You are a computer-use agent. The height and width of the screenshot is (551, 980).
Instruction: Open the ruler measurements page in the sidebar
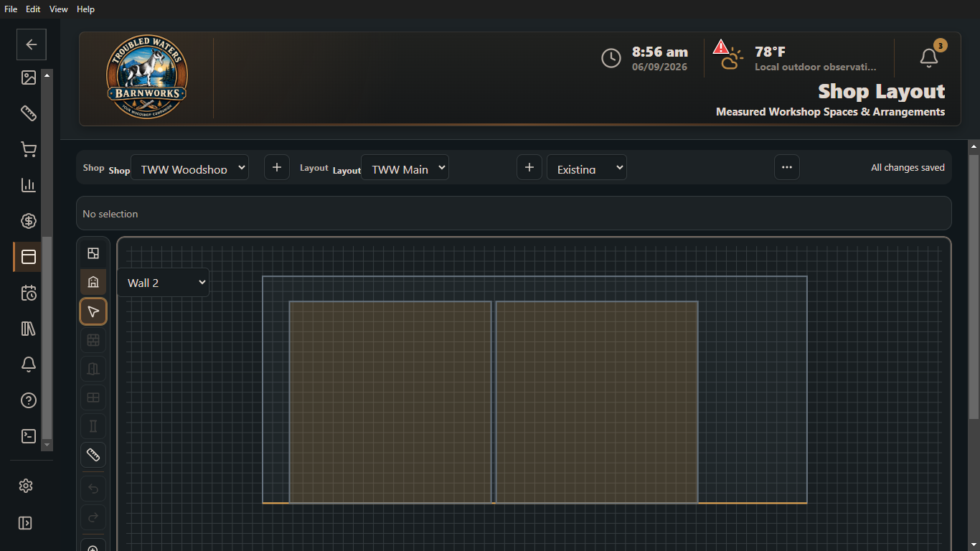pos(29,113)
